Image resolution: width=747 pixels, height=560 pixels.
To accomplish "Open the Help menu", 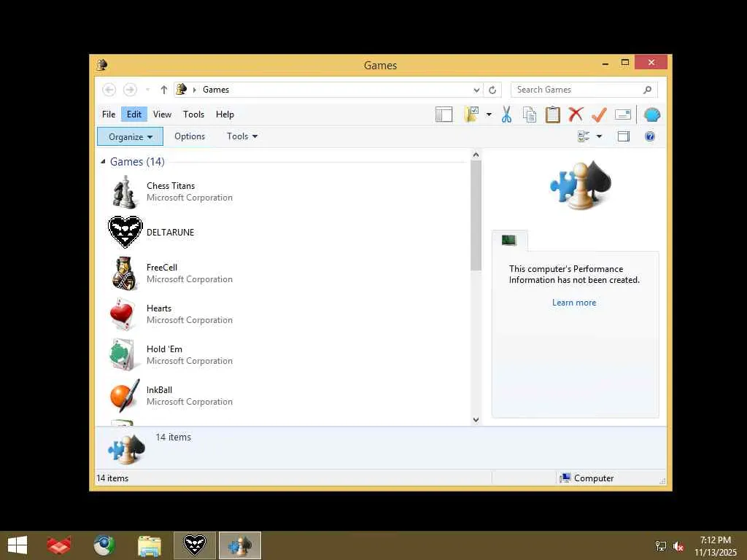I will 225,114.
